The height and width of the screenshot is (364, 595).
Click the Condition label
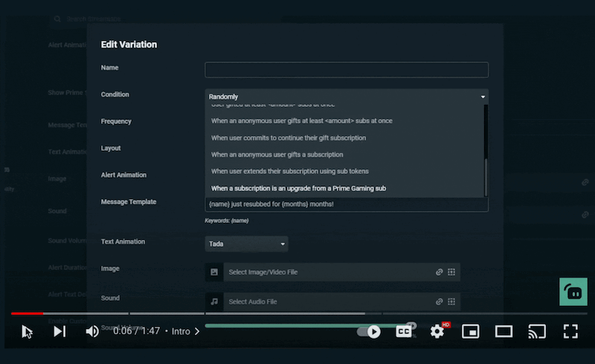pos(115,94)
